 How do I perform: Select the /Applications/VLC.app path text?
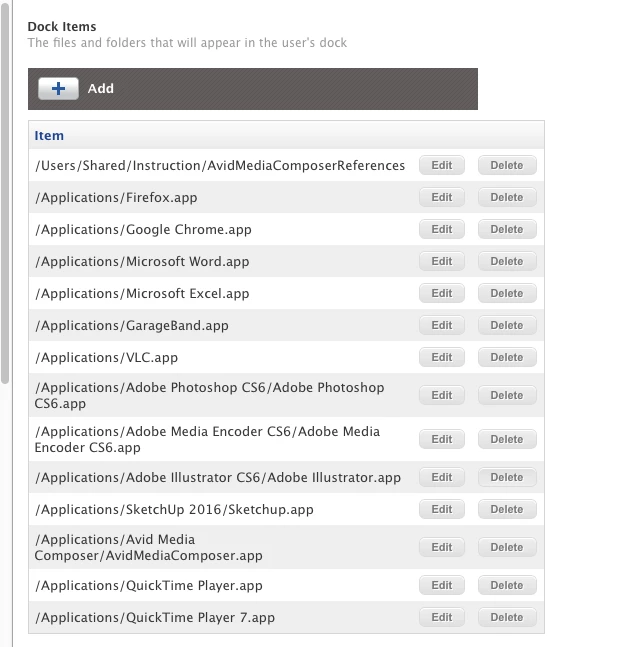[106, 357]
